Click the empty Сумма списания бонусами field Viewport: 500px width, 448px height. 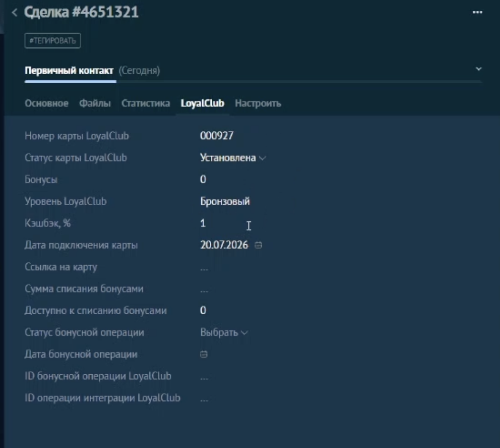(x=204, y=290)
